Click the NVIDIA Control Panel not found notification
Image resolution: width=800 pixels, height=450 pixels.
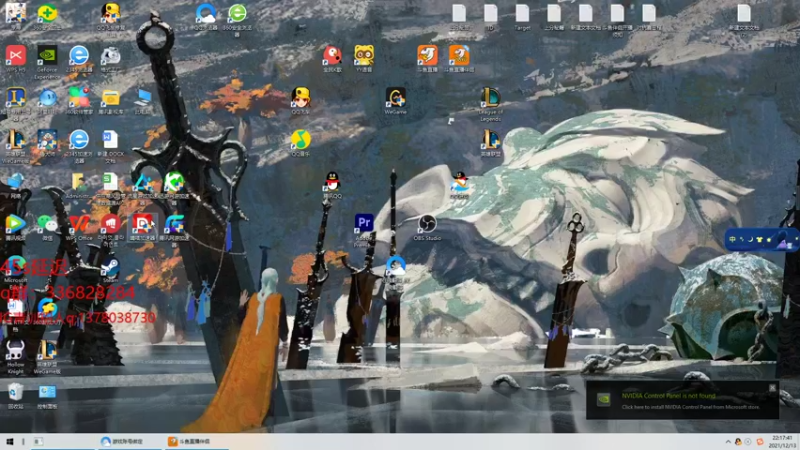[682, 401]
